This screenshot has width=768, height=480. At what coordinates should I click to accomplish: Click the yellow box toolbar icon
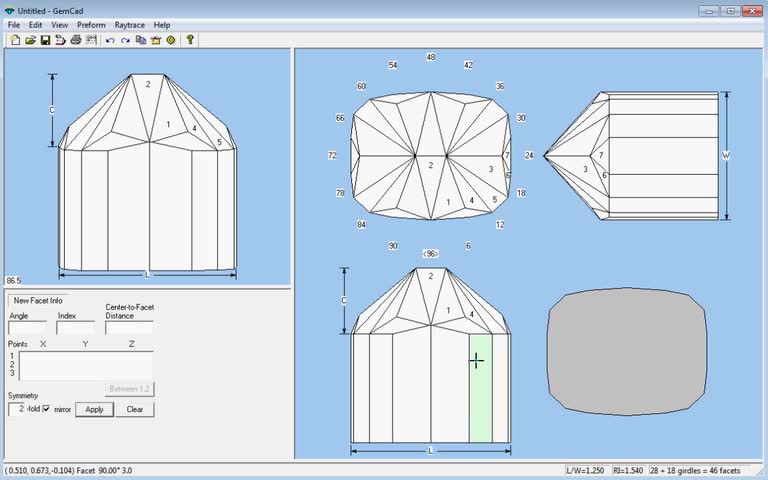156,40
